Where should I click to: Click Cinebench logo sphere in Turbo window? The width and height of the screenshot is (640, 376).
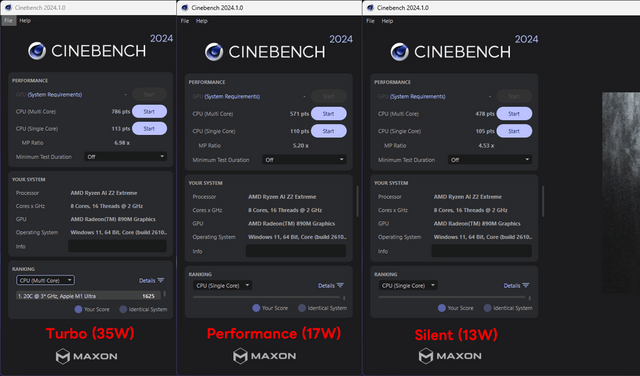click(x=37, y=51)
